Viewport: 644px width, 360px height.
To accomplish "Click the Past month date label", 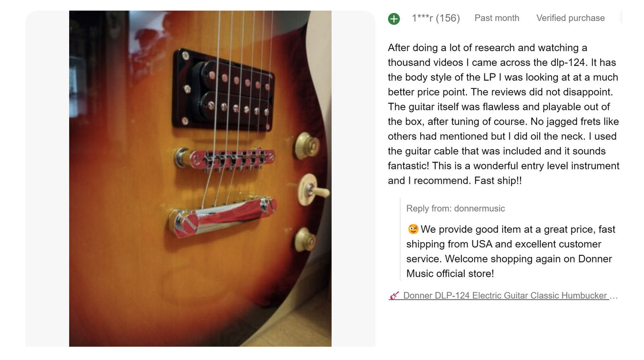I will click(x=497, y=18).
